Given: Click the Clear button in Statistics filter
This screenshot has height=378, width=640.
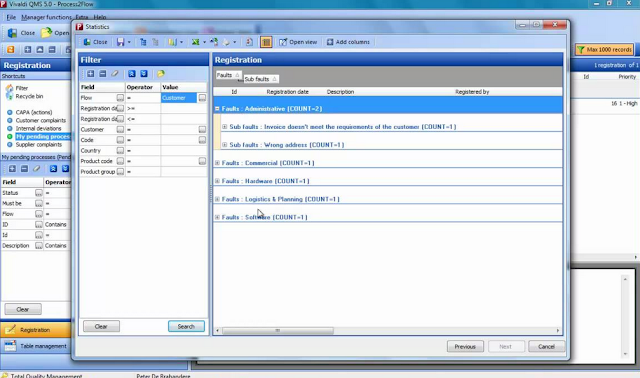Looking at the screenshot, I should coord(101,327).
